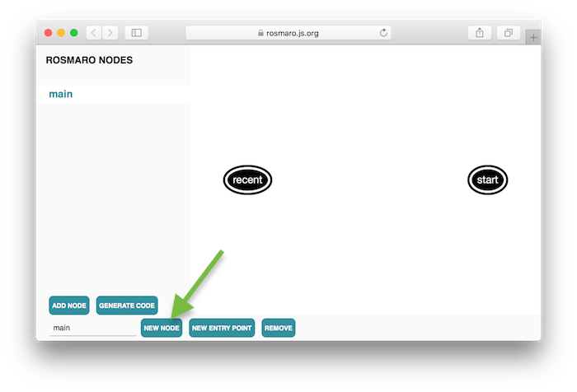
Task: Click the NEW ENTRY POINT button
Action: tap(222, 328)
